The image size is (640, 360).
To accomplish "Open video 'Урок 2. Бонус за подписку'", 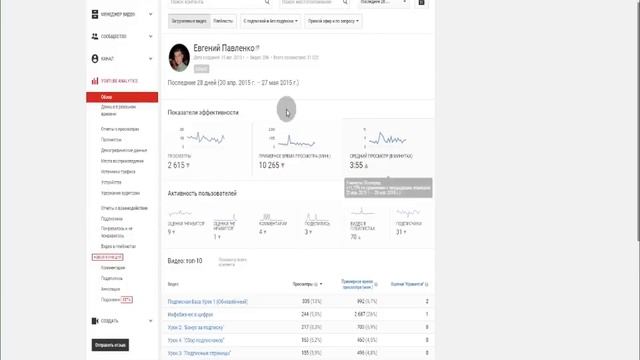I will point(196,327).
